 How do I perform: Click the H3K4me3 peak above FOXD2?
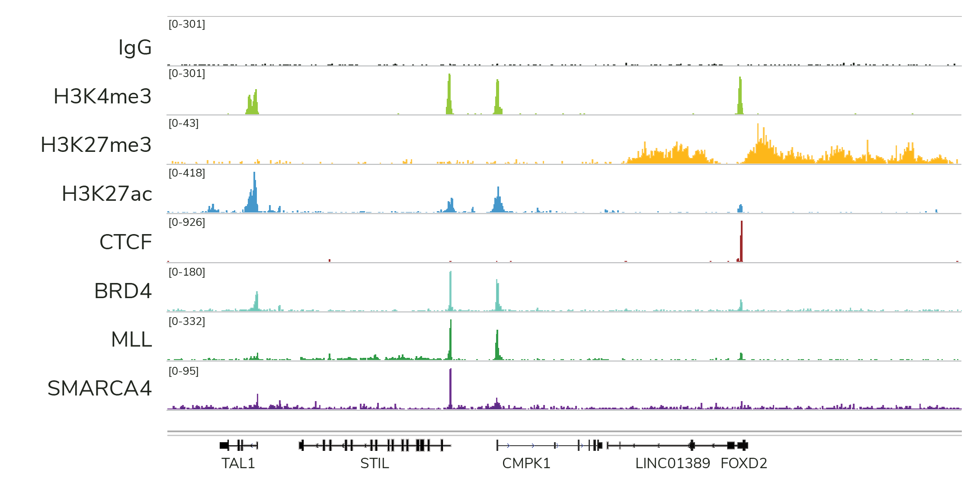click(740, 96)
